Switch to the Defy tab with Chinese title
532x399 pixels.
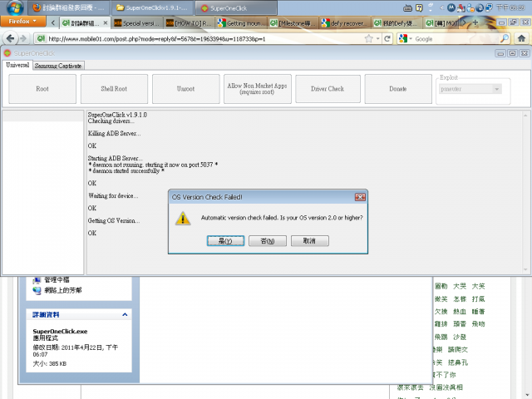tap(397, 23)
